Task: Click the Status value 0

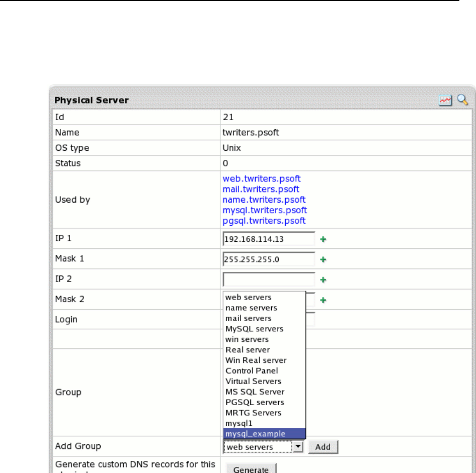Action: (x=225, y=163)
